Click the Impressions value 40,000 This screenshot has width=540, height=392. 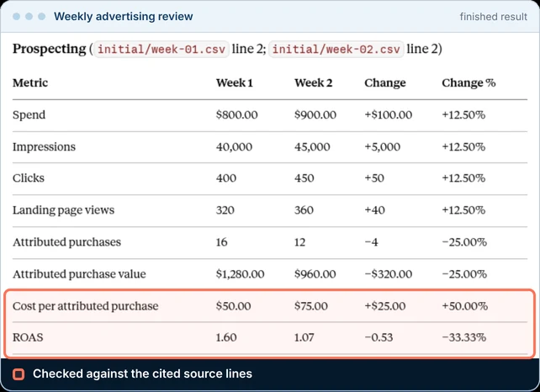pyautogui.click(x=234, y=147)
